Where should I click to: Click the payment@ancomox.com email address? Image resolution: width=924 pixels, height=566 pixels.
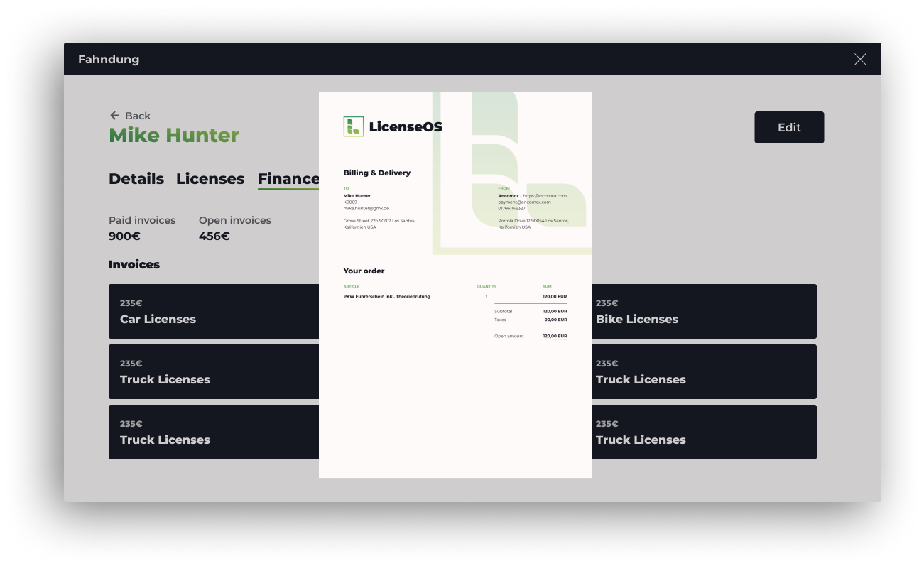(524, 202)
